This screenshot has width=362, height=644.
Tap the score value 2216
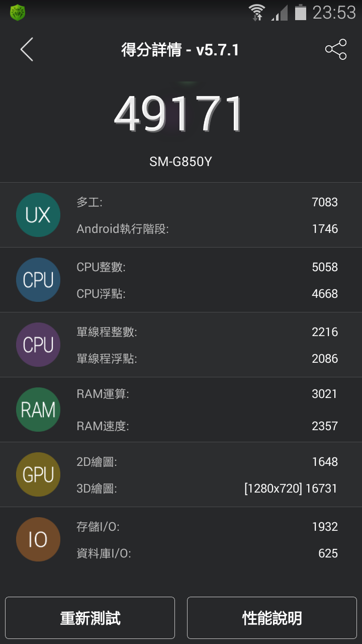(x=325, y=332)
